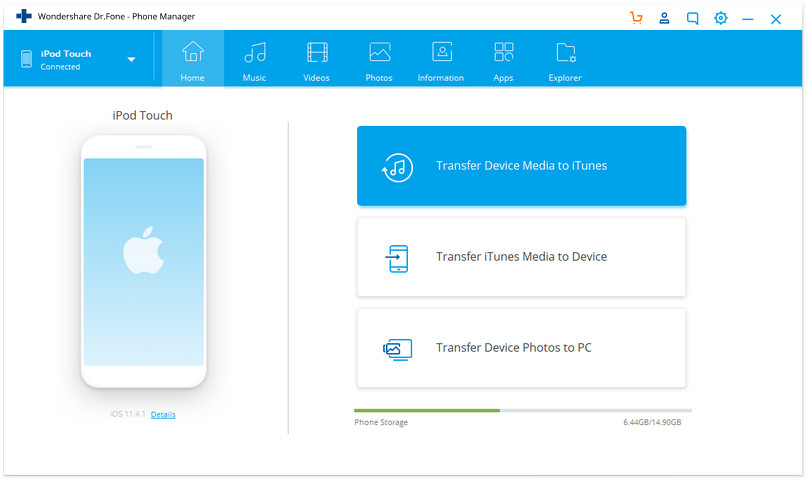
Task: Click the Home house icon
Action: [192, 51]
